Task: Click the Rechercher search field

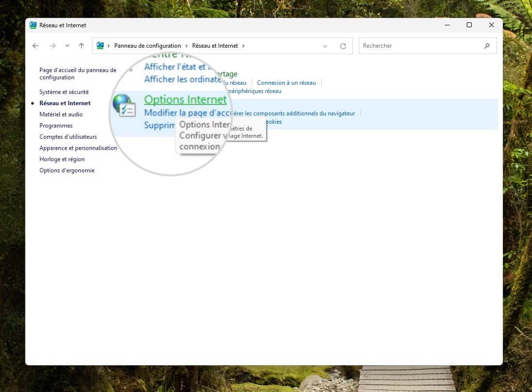Action: pos(427,46)
